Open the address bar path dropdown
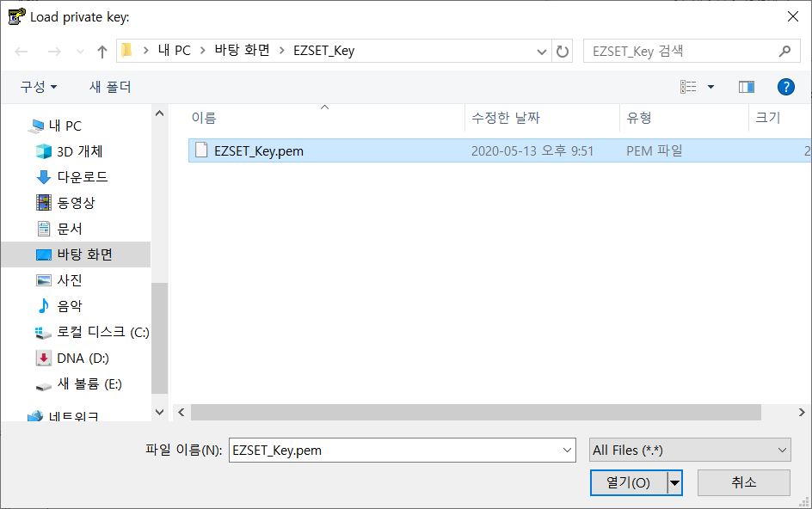This screenshot has height=509, width=812. [542, 52]
